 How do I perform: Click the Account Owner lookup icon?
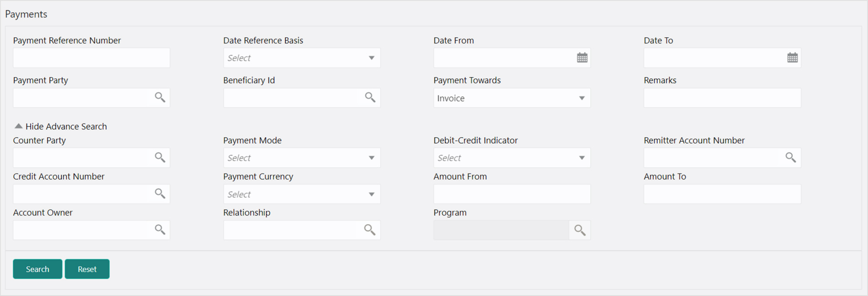click(160, 230)
